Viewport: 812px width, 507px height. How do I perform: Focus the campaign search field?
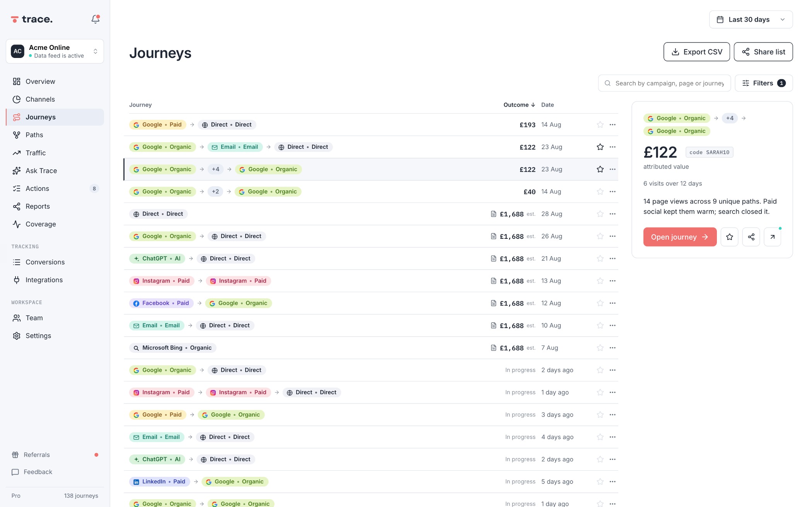(664, 83)
